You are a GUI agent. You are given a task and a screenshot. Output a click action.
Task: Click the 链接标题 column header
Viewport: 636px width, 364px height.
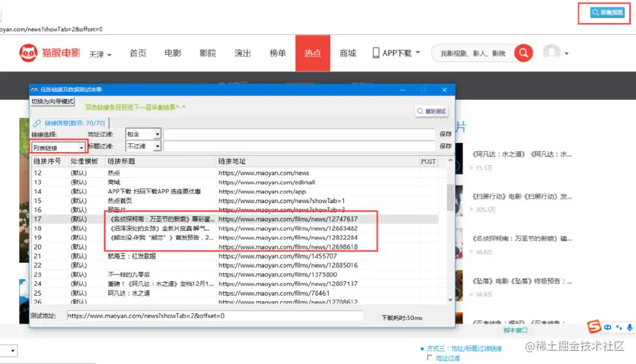(x=161, y=161)
